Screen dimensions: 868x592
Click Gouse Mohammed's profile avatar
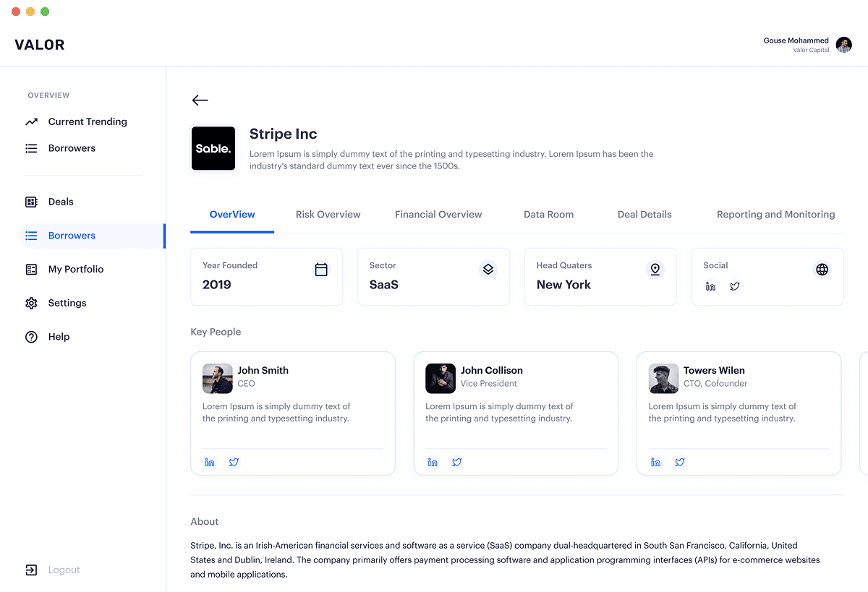click(843, 45)
